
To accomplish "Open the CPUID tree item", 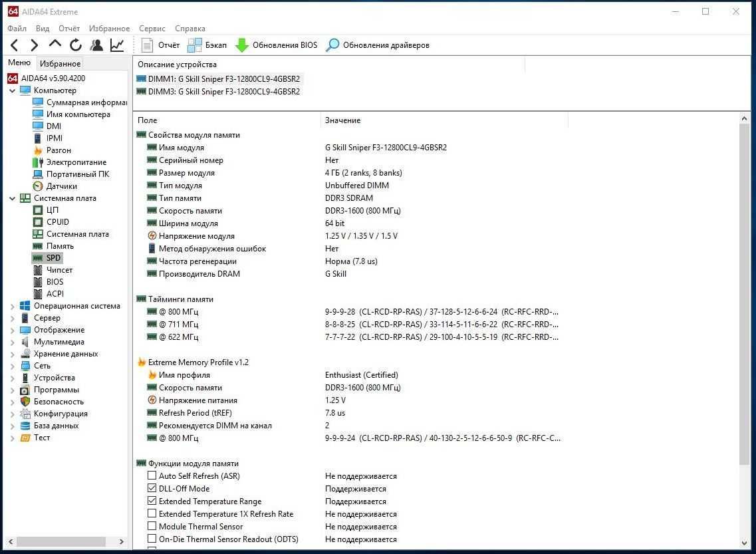I will click(x=57, y=222).
